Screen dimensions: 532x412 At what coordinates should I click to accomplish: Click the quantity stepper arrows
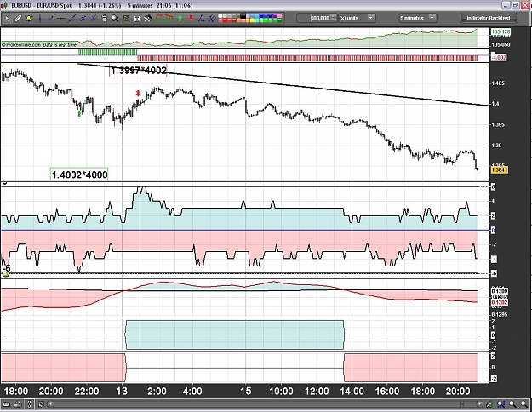tap(334, 18)
